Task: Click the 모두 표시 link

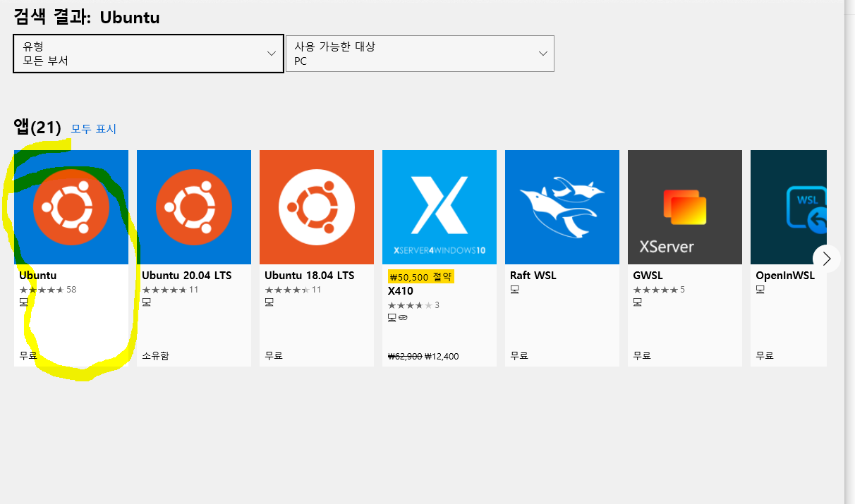Action: coord(94,129)
